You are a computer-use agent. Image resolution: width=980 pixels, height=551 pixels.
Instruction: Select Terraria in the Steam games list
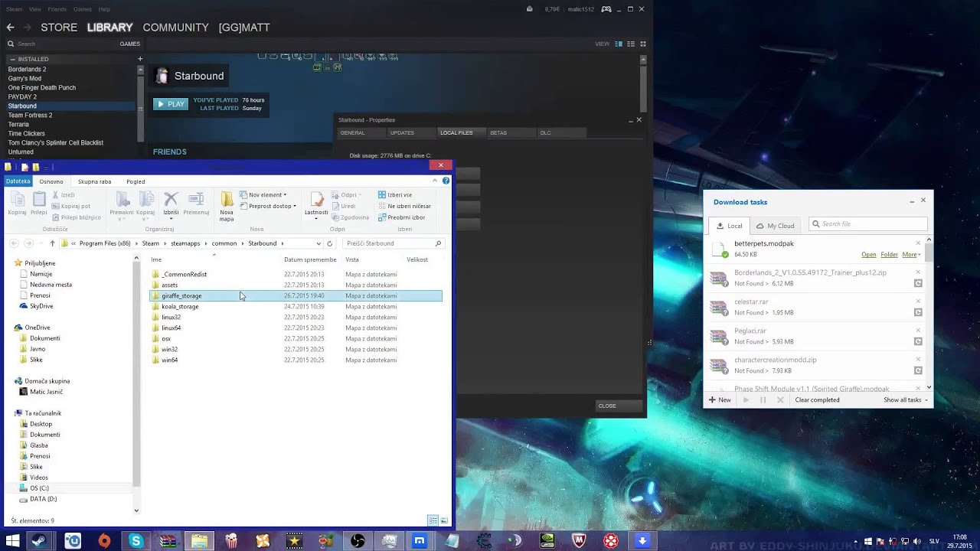(18, 124)
